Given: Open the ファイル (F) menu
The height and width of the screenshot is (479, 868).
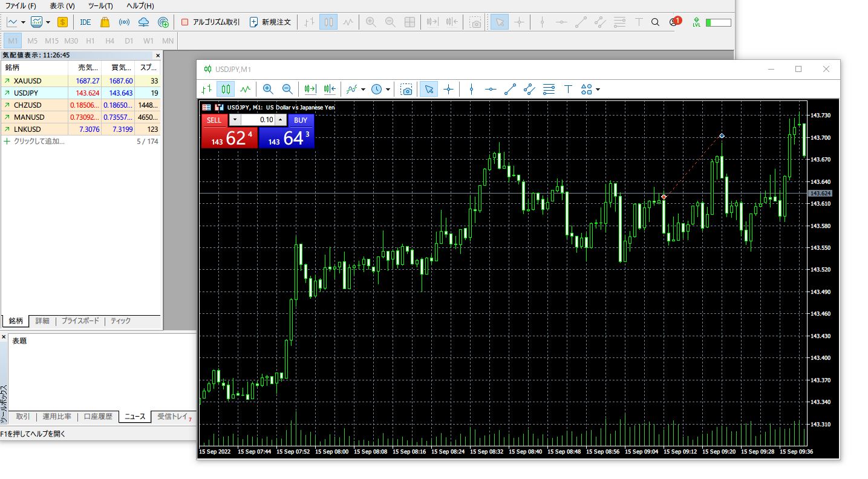Looking at the screenshot, I should coord(20,5).
